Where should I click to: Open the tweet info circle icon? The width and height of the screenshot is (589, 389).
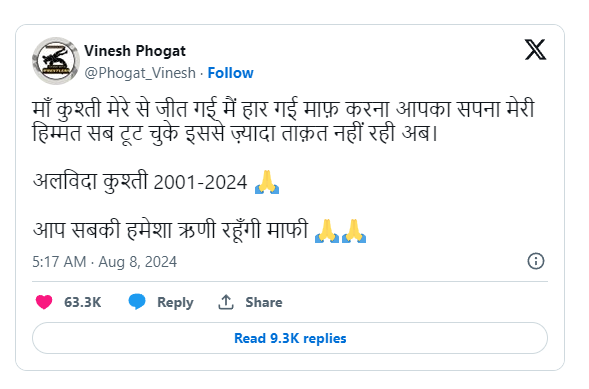click(x=536, y=261)
